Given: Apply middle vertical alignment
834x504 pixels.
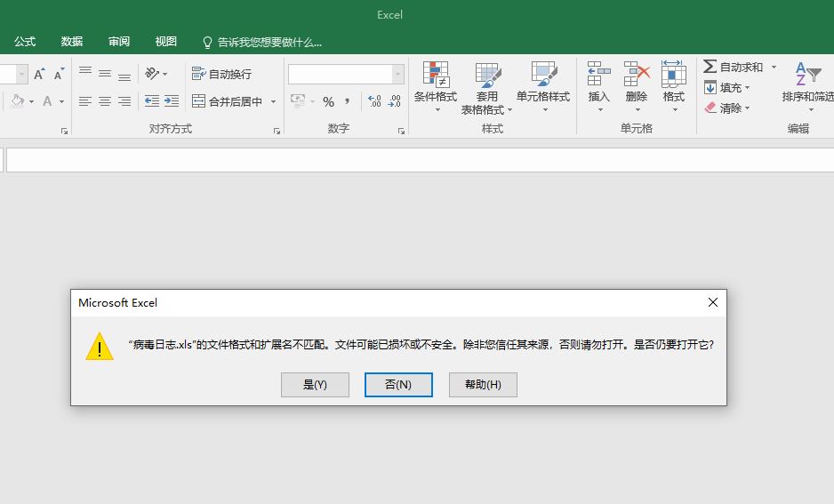Looking at the screenshot, I should coord(105,73).
